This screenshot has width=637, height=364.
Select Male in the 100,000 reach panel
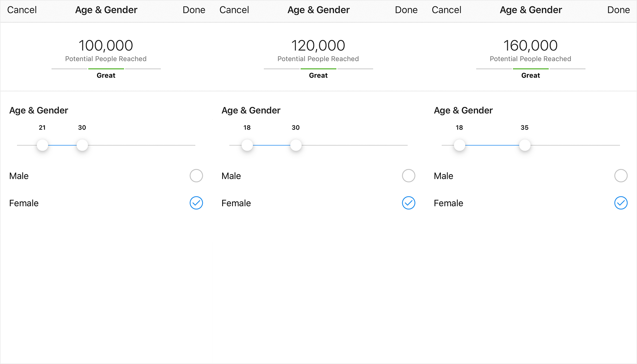196,176
